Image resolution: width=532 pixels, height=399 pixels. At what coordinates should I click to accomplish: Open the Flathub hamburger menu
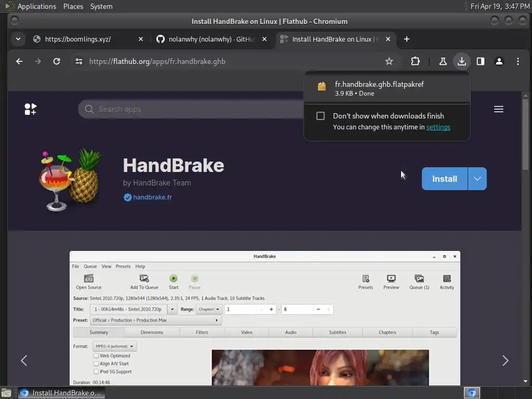pyautogui.click(x=498, y=109)
